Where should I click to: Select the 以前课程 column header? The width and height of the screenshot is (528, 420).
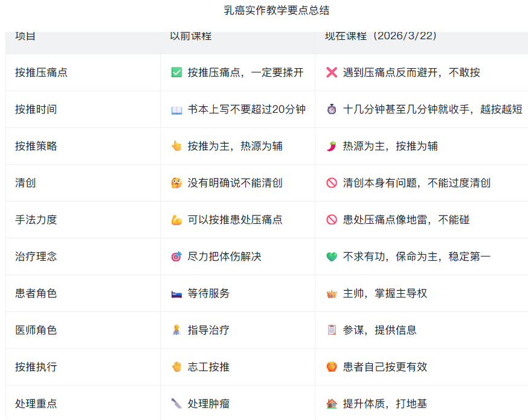tap(191, 36)
